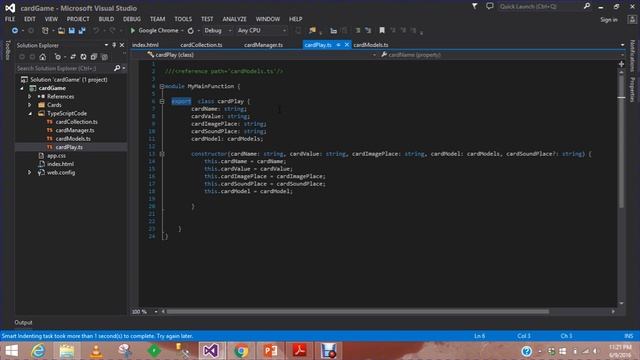Start debugging with the green play arrow
Image resolution: width=640 pixels, height=360 pixels.
(x=133, y=31)
